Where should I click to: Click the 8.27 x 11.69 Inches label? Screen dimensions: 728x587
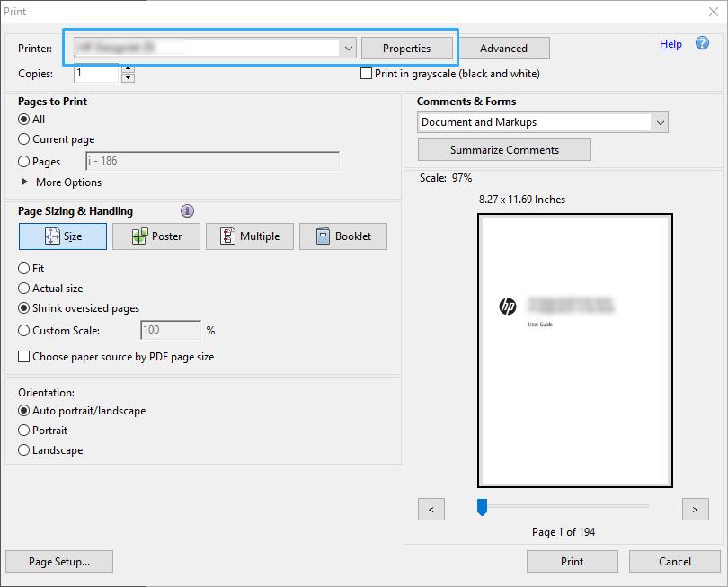tap(522, 200)
